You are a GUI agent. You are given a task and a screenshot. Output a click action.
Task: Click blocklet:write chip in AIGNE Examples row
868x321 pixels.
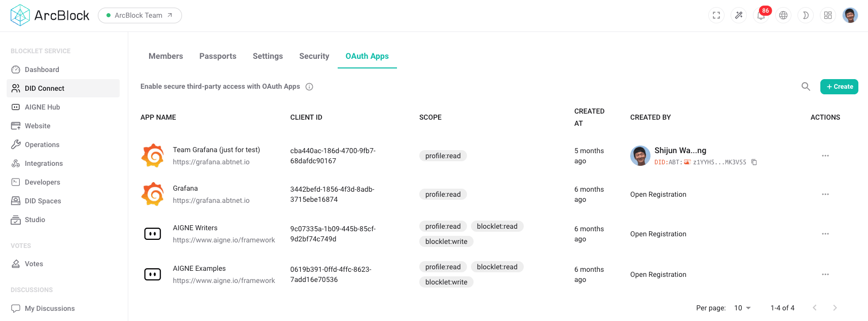tap(446, 282)
